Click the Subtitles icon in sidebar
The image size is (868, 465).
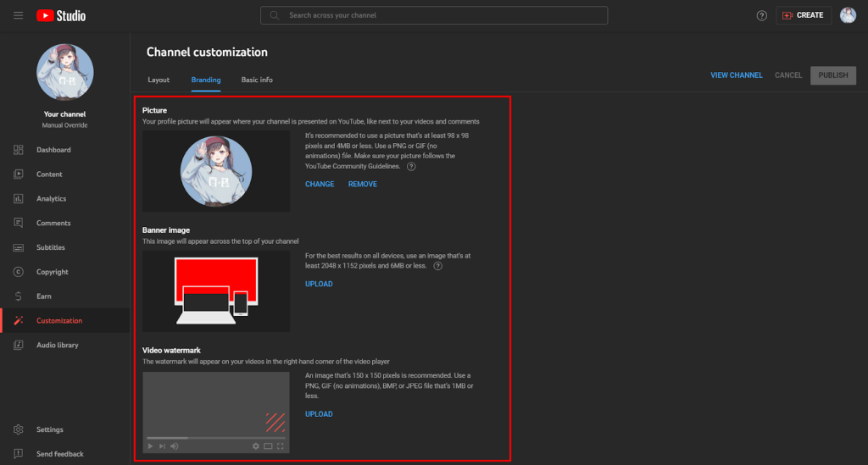click(x=19, y=247)
